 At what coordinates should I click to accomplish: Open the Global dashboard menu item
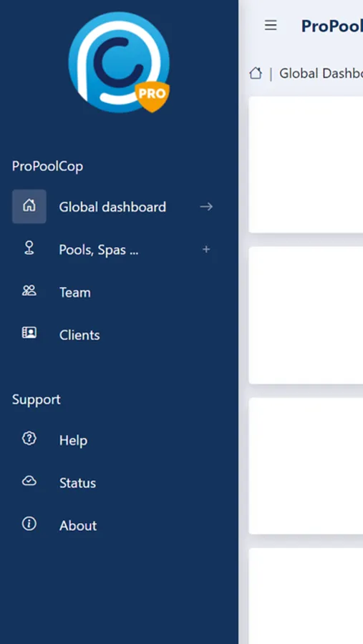pyautogui.click(x=112, y=207)
